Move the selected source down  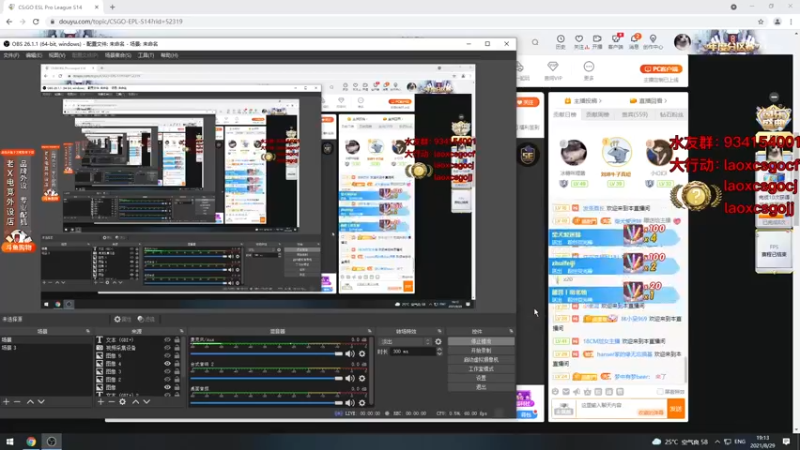click(x=147, y=402)
